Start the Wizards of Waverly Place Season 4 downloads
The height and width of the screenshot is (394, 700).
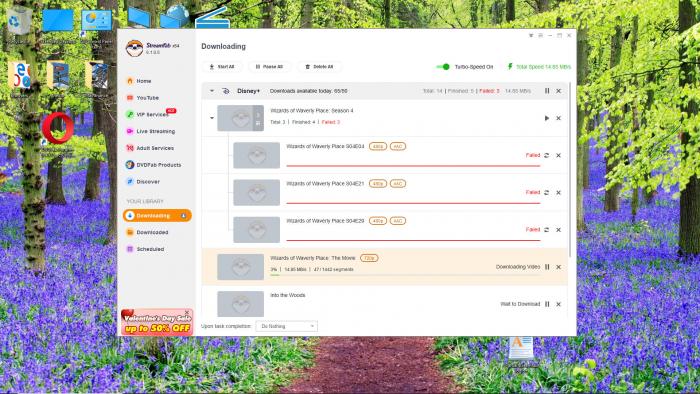(547, 118)
